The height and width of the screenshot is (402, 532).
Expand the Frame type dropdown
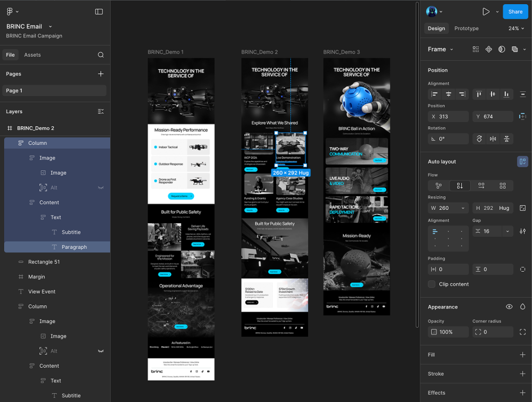coord(441,49)
